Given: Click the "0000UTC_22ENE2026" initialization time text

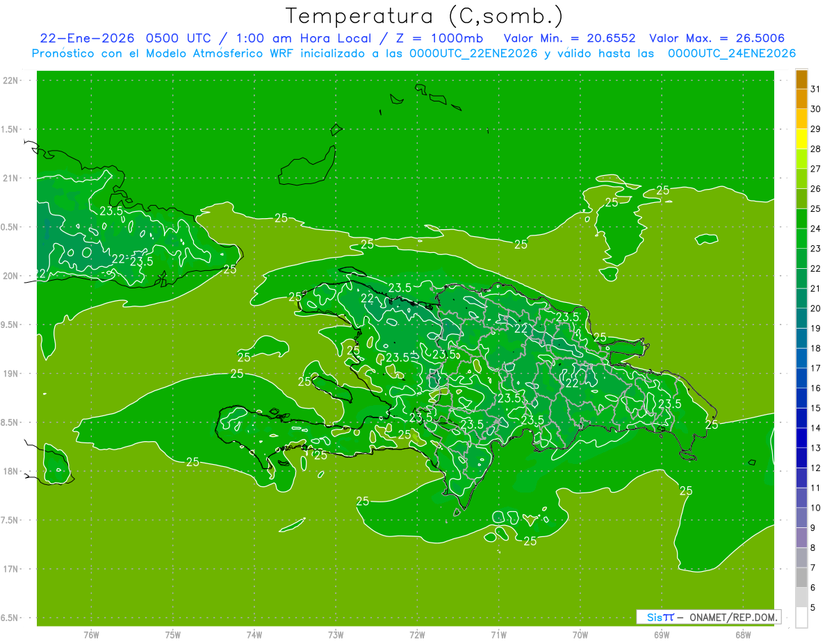Looking at the screenshot, I should pyautogui.click(x=473, y=53).
